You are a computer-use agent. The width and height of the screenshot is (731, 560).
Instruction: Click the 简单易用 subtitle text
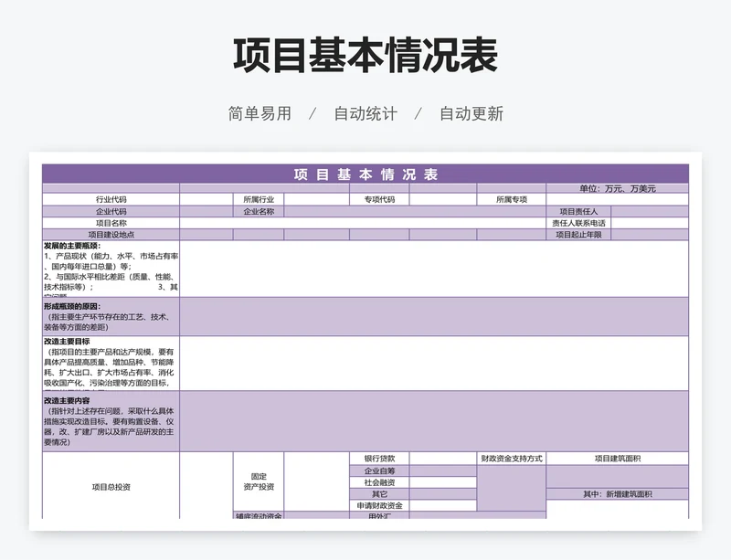point(260,113)
